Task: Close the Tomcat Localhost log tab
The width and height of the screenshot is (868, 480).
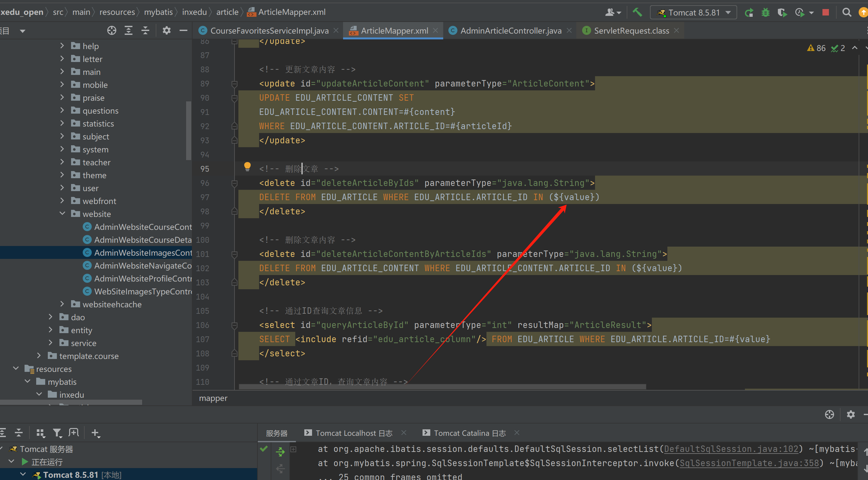Action: click(404, 433)
